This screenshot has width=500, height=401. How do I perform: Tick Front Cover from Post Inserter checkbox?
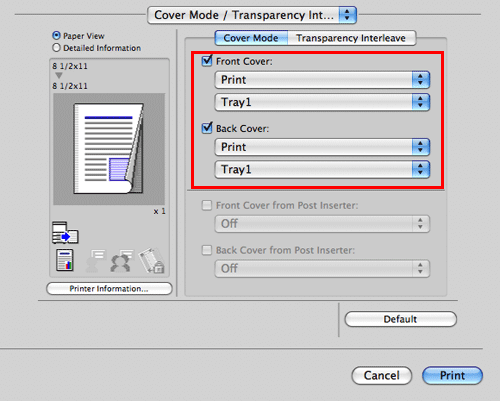tap(207, 205)
